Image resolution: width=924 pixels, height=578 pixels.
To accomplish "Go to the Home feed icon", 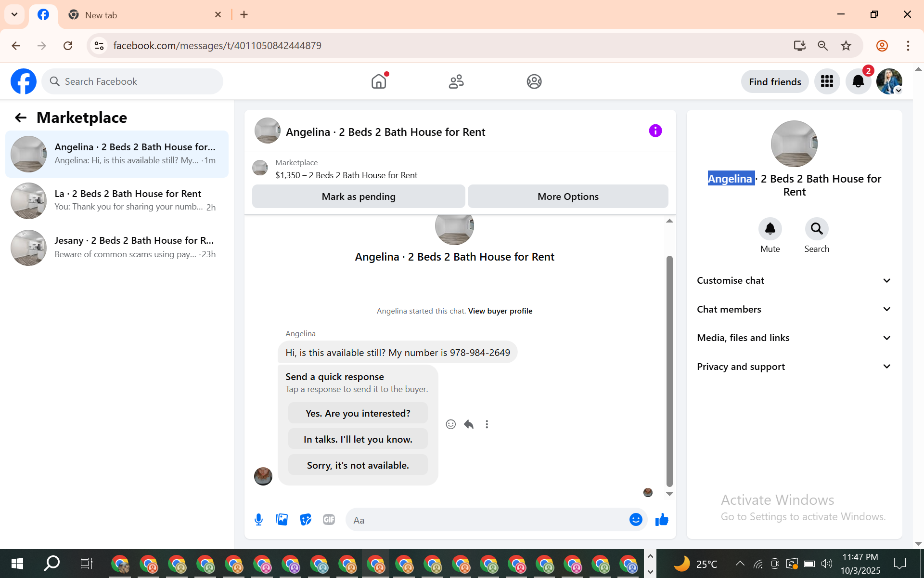I will tap(379, 81).
